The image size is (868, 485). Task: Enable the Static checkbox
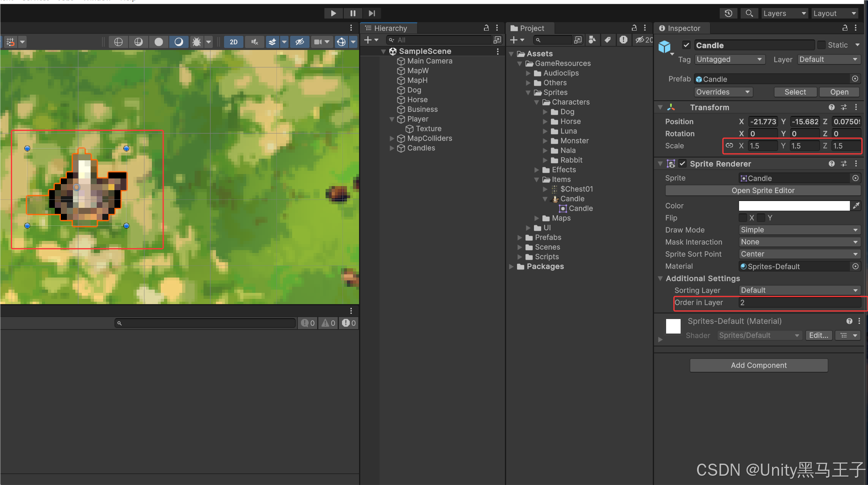821,45
